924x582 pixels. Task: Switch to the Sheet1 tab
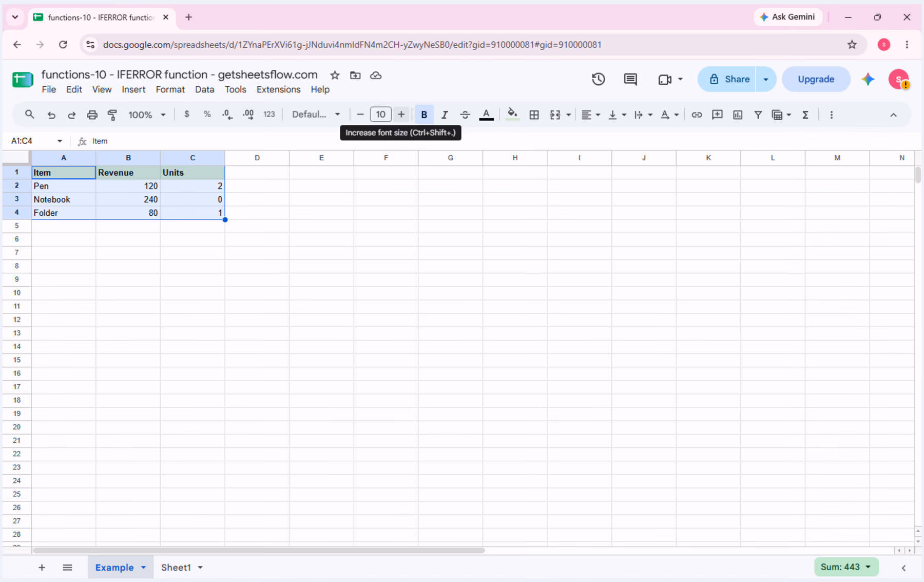tap(176, 568)
